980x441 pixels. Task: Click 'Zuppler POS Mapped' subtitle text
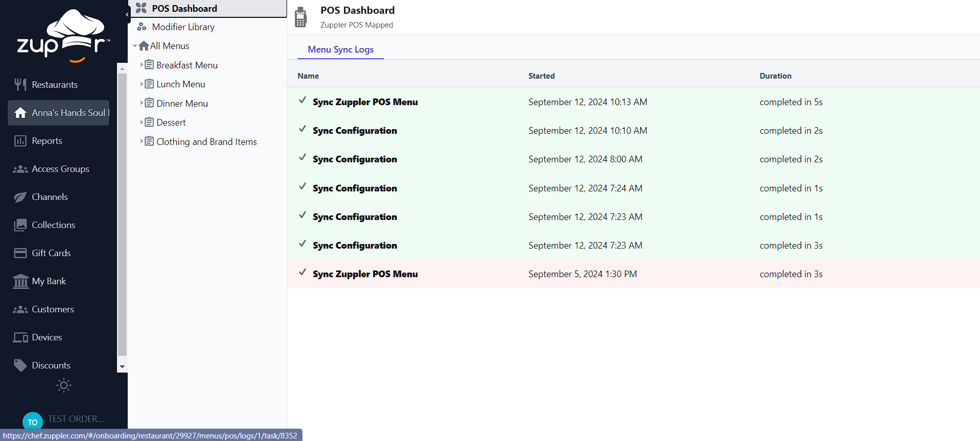(x=356, y=25)
